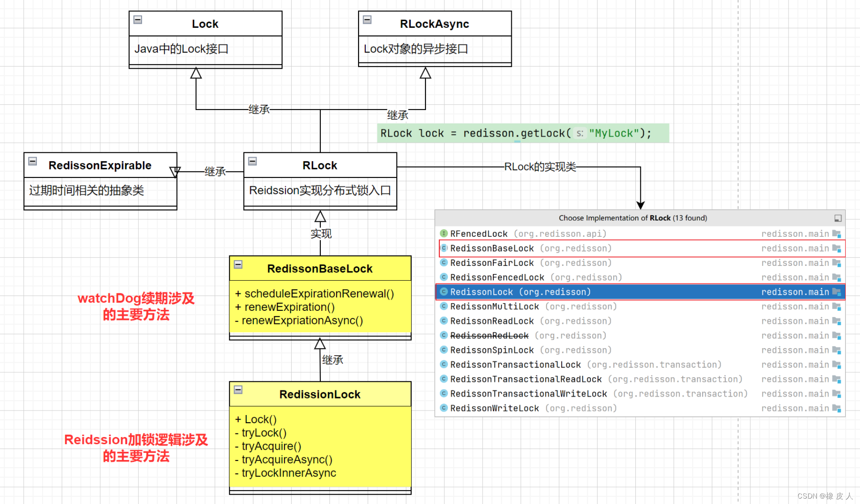The image size is (860, 504).
Task: Click module icon on RedissonMultiLock row
Action: 836,306
